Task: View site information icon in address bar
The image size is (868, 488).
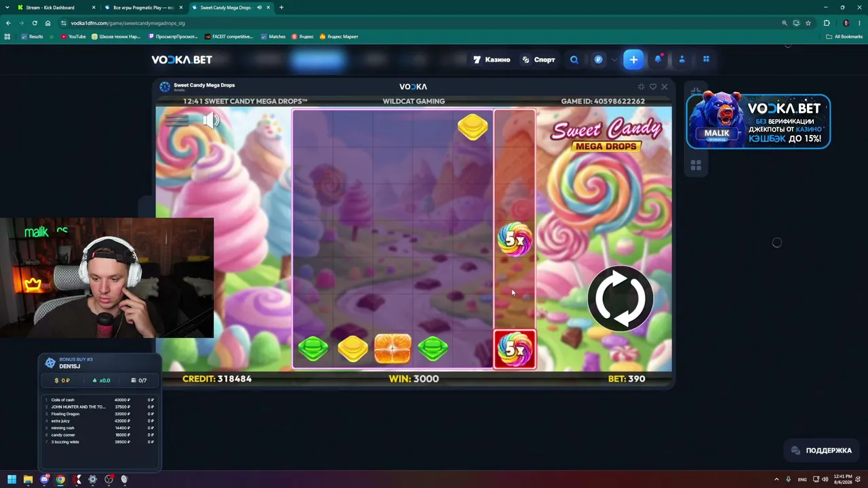Action: pos(64,23)
